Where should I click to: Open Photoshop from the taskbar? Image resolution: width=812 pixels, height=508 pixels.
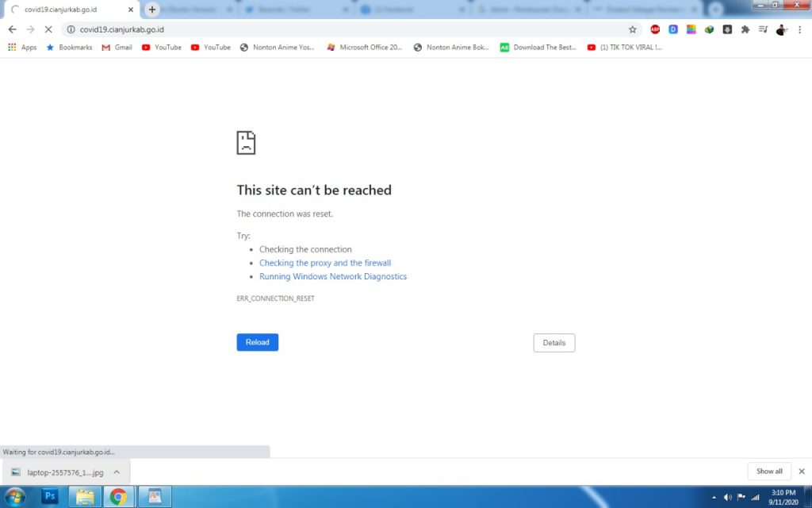pos(49,497)
